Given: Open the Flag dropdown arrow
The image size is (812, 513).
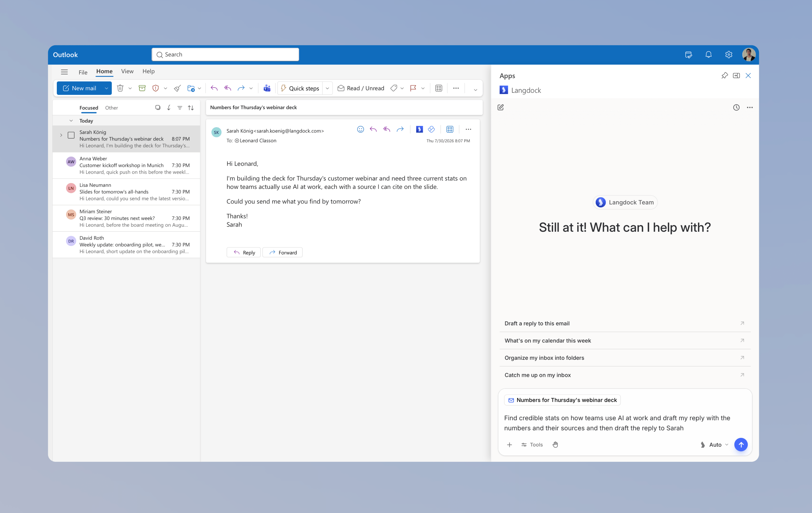Looking at the screenshot, I should (x=423, y=89).
